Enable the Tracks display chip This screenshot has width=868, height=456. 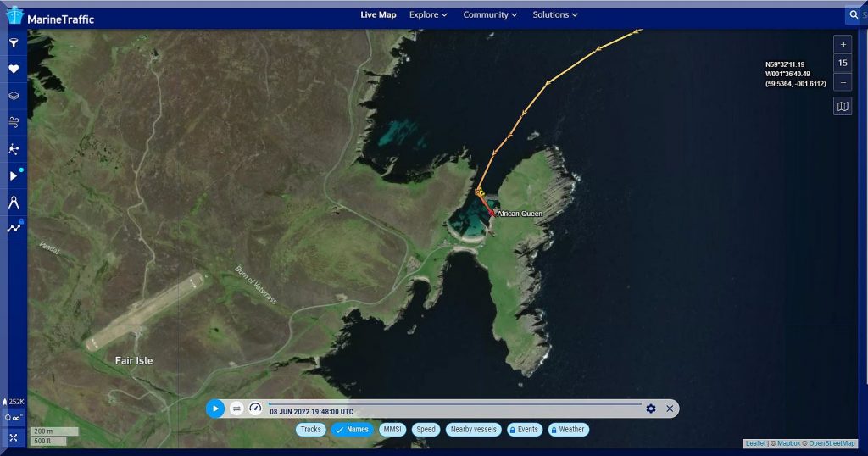[x=311, y=430]
